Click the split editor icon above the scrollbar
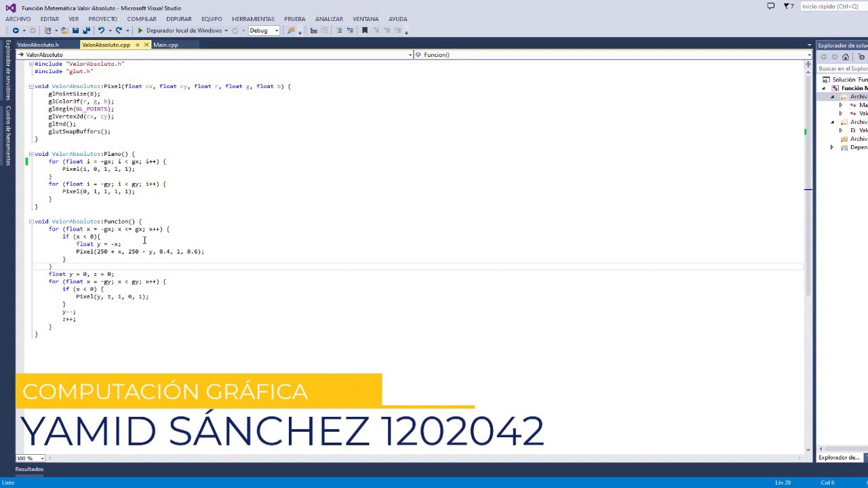 pyautogui.click(x=808, y=64)
